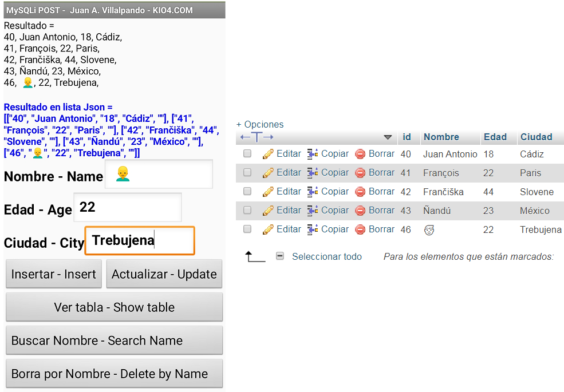Click the Copiar icon for Ñandú row

(x=313, y=211)
